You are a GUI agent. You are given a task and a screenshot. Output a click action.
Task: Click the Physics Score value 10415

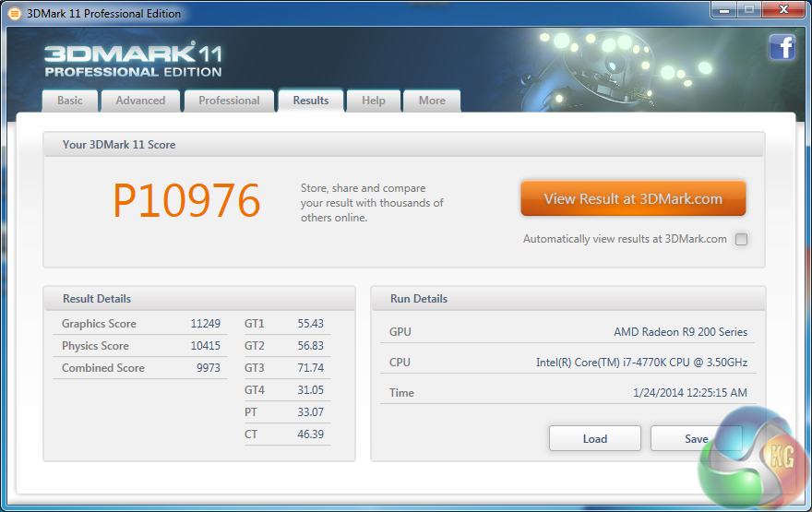206,346
